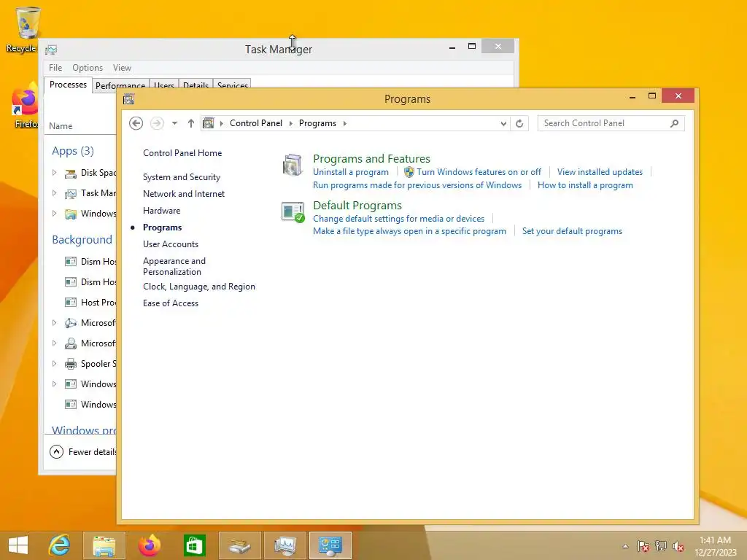
Task: Expand the Disk Space row in Task Manager
Action: (x=54, y=173)
